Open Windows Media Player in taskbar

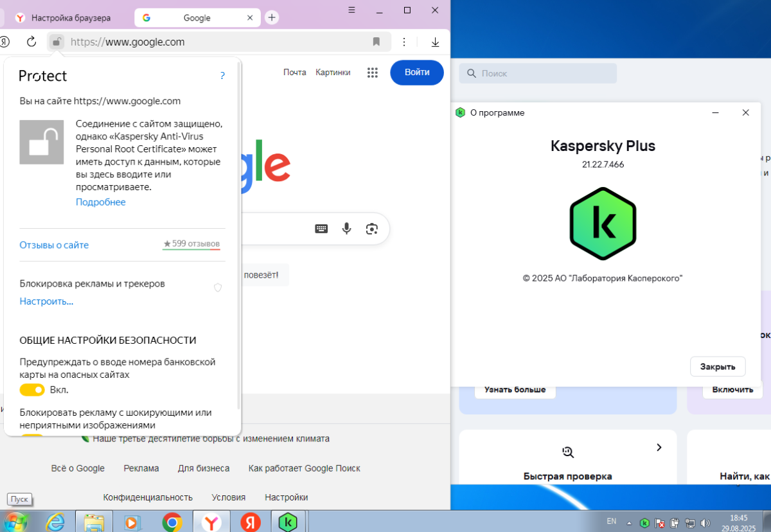click(x=132, y=522)
